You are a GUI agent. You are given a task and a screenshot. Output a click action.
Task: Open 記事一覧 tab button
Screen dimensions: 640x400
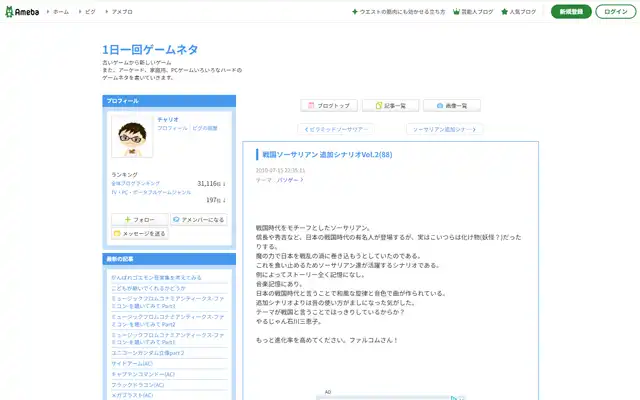click(x=391, y=106)
